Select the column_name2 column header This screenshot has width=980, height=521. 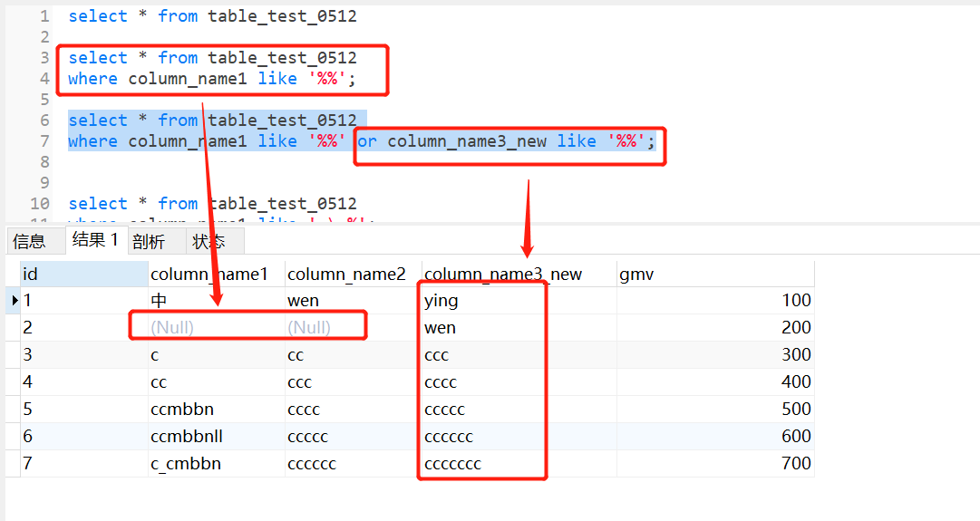pos(354,275)
